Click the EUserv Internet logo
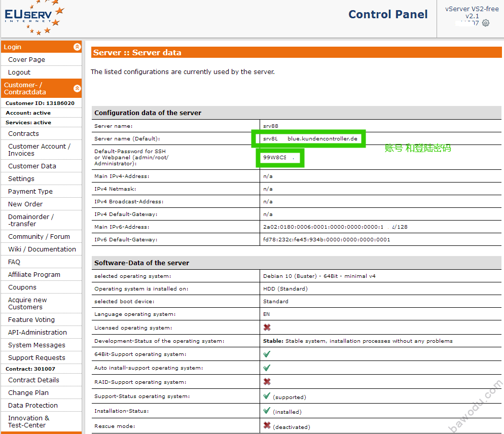Image resolution: width=504 pixels, height=434 pixels. [x=34, y=17]
